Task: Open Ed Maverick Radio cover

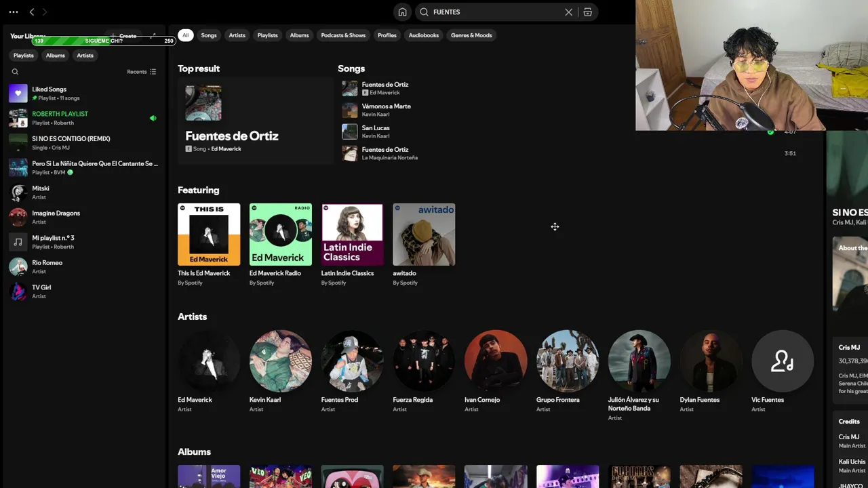Action: [281, 235]
